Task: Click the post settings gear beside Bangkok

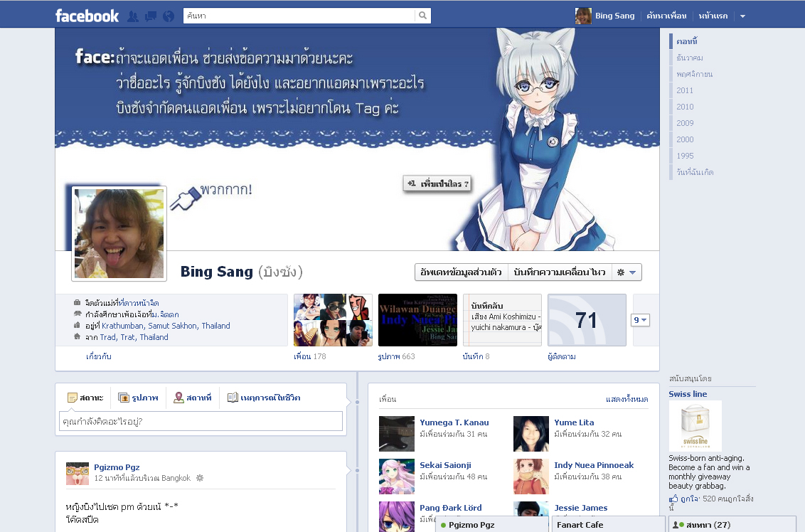Action: (200, 478)
